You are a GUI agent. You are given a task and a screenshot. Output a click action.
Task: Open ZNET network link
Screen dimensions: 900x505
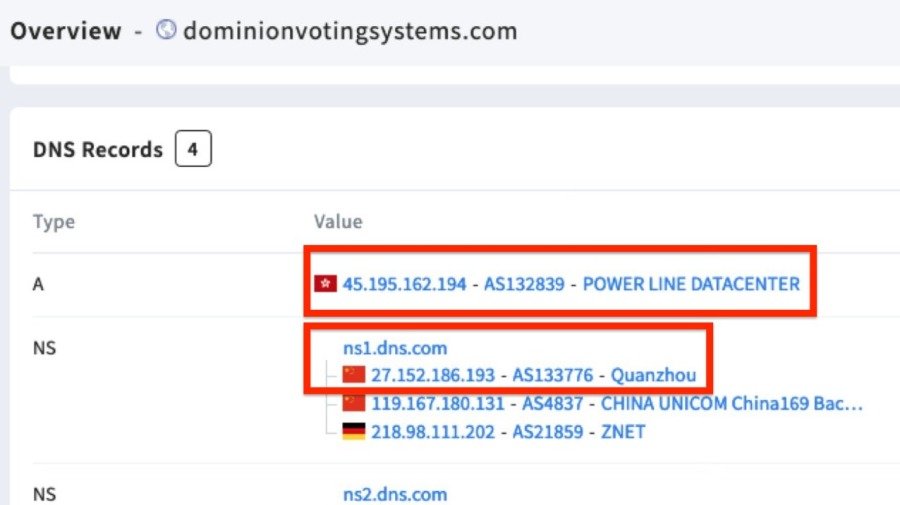click(x=623, y=432)
